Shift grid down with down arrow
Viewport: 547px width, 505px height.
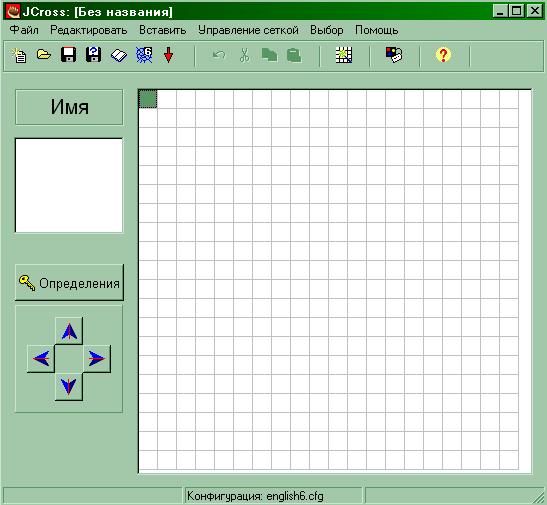click(x=69, y=387)
